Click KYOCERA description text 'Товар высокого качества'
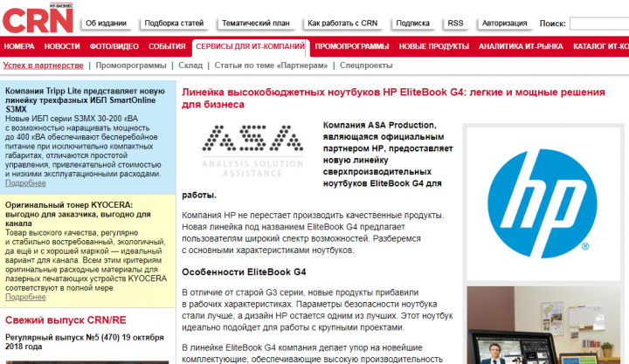The image size is (629, 364). [86, 260]
